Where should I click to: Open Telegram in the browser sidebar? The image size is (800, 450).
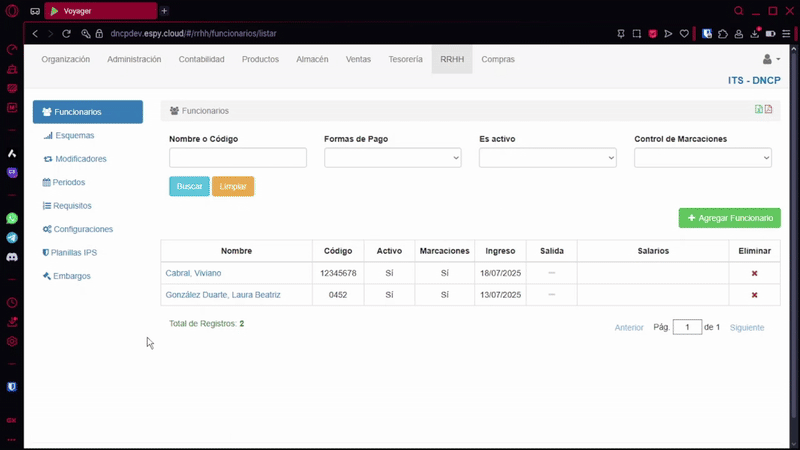tap(12, 238)
